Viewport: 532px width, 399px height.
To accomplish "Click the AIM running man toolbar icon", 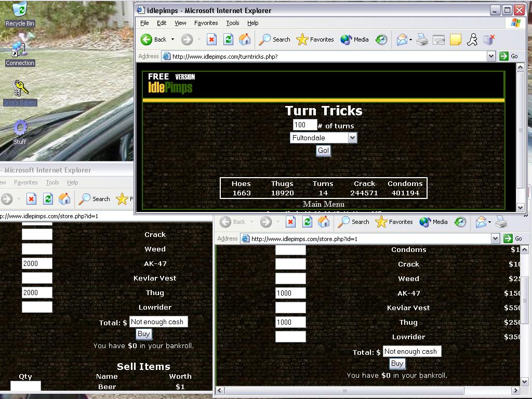I will point(472,39).
